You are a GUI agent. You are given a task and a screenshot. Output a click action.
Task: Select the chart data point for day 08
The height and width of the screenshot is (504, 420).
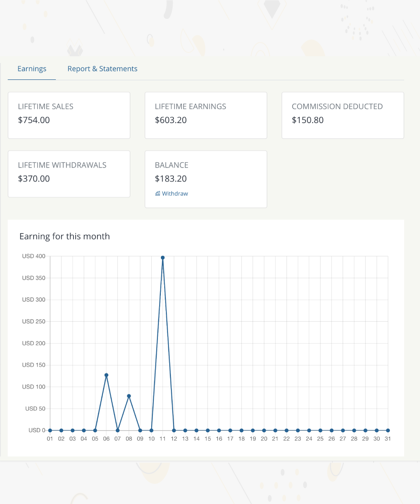click(x=129, y=396)
